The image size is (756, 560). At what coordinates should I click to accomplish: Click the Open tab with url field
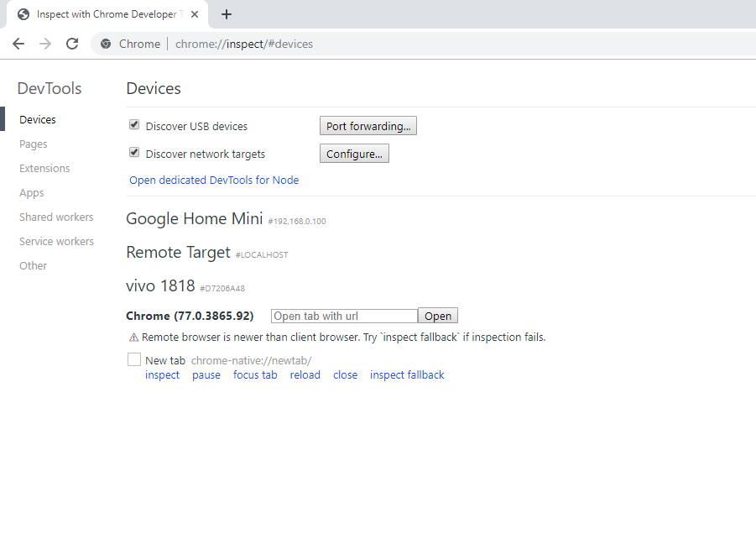click(x=344, y=316)
